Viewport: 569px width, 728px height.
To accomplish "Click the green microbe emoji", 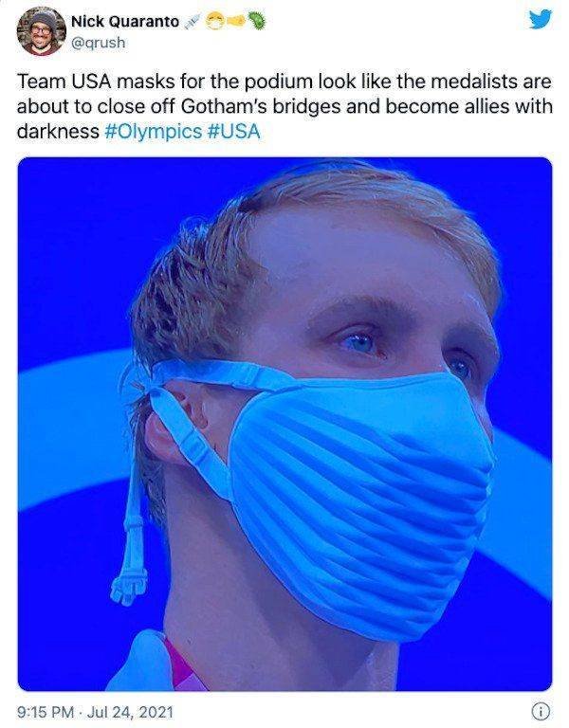I will tap(256, 21).
